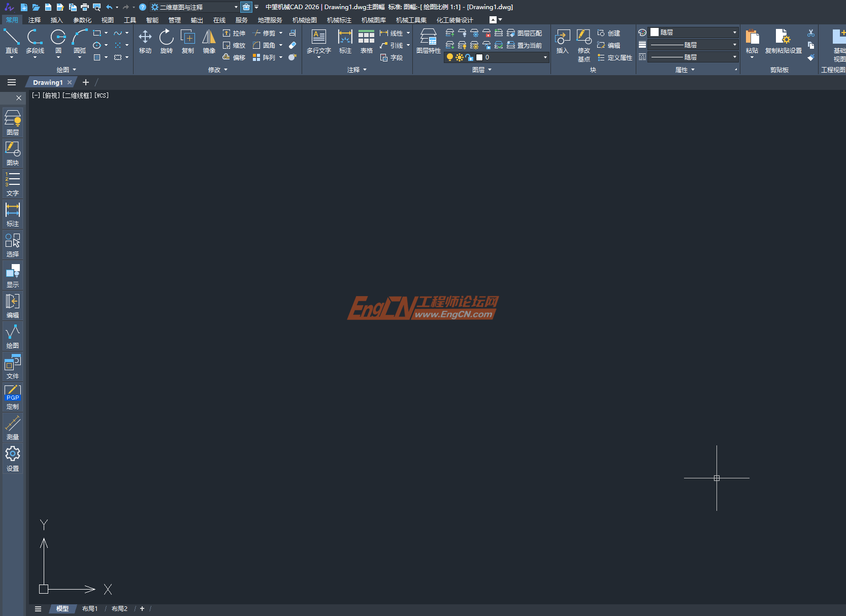Insert a multiline text 多行文字
The width and height of the screenshot is (846, 616).
pos(318,41)
